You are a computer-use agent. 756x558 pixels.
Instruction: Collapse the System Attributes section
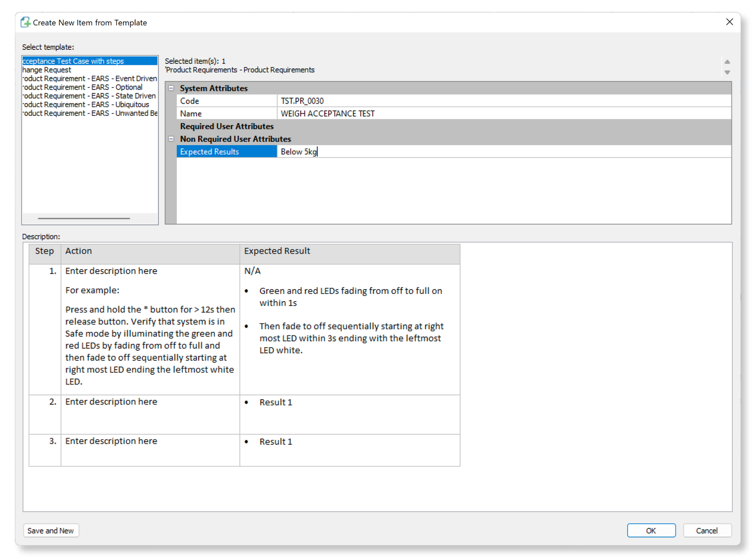tap(171, 88)
